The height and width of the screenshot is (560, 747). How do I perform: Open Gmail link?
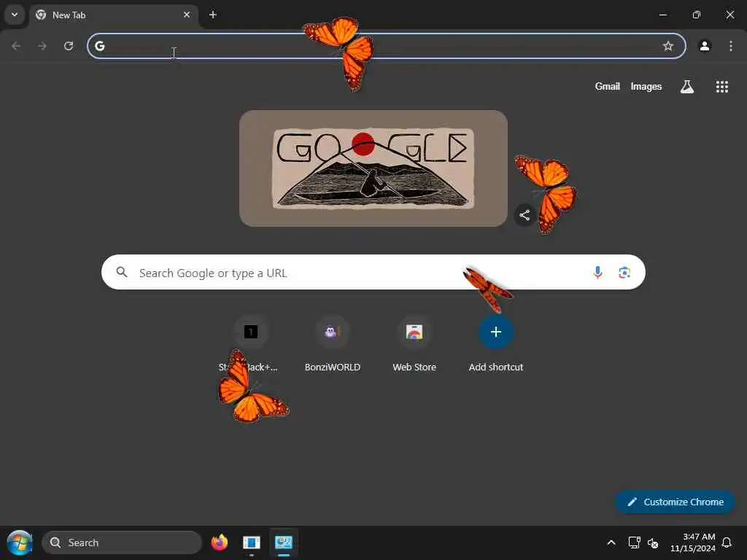607,86
